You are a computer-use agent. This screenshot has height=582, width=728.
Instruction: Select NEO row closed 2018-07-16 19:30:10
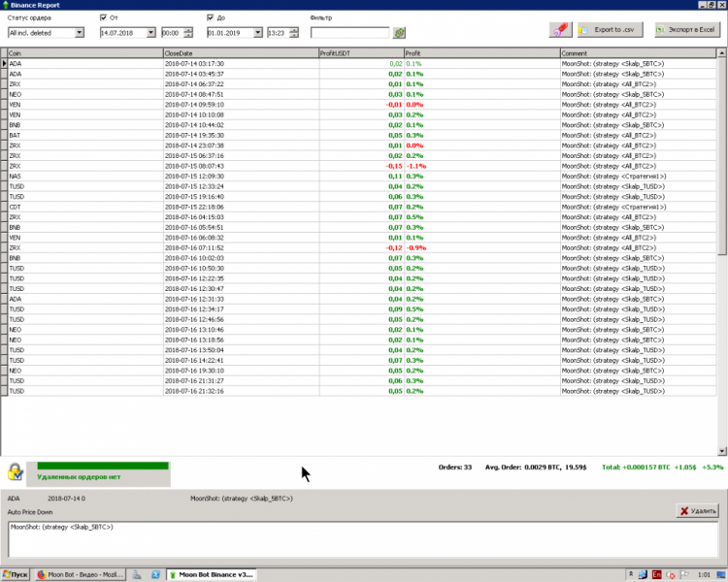tap(358, 371)
